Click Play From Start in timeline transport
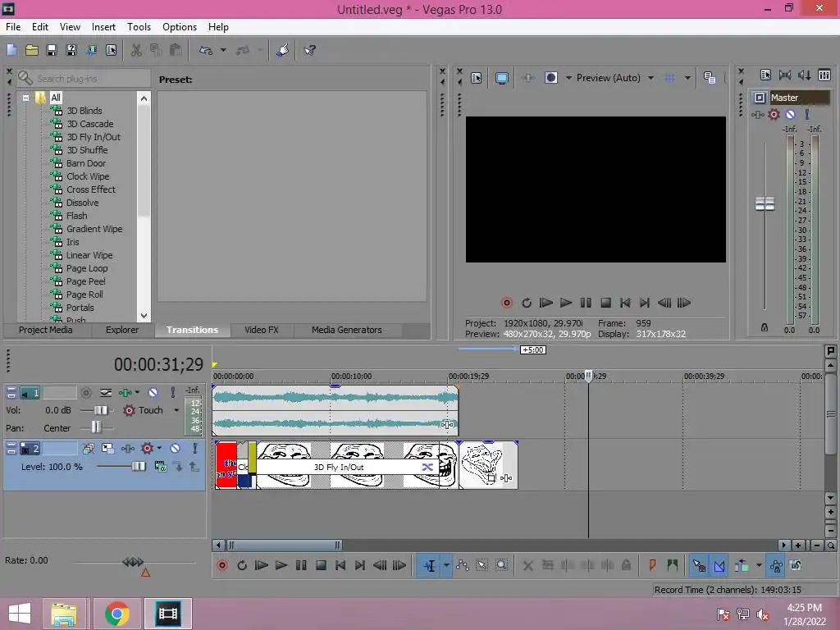Image resolution: width=840 pixels, height=630 pixels. click(262, 565)
